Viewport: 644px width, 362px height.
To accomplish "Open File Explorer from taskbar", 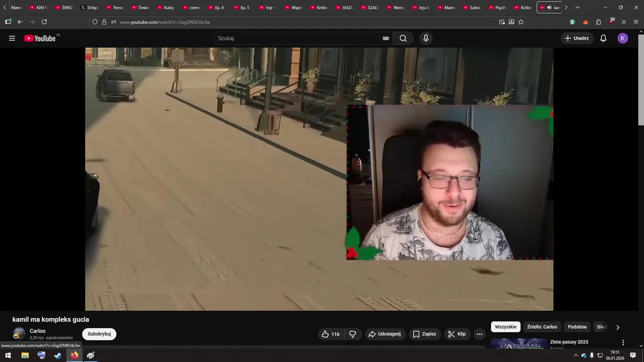I will pyautogui.click(x=25, y=355).
